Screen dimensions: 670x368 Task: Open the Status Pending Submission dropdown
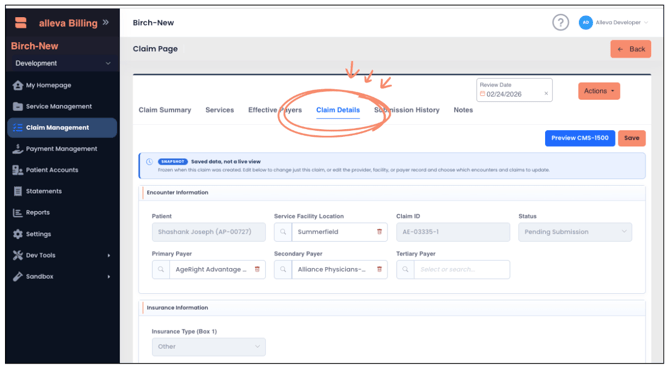575,232
